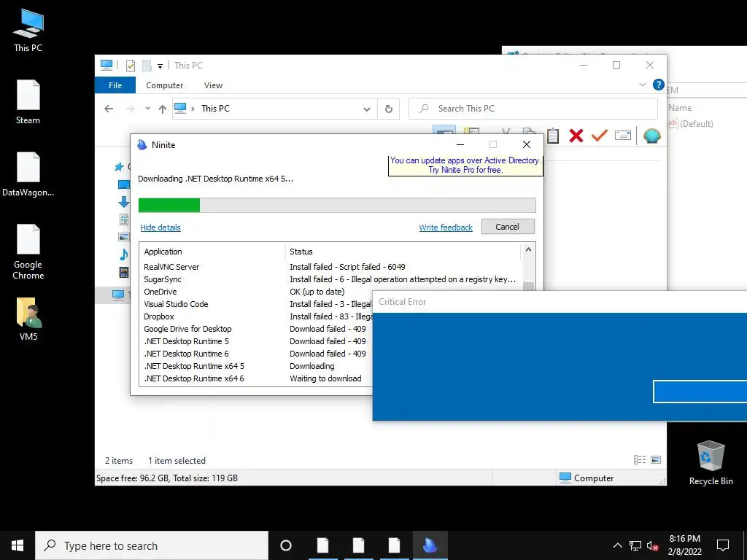Image resolution: width=747 pixels, height=560 pixels.
Task: Select the SugarSync application row
Action: coord(330,279)
